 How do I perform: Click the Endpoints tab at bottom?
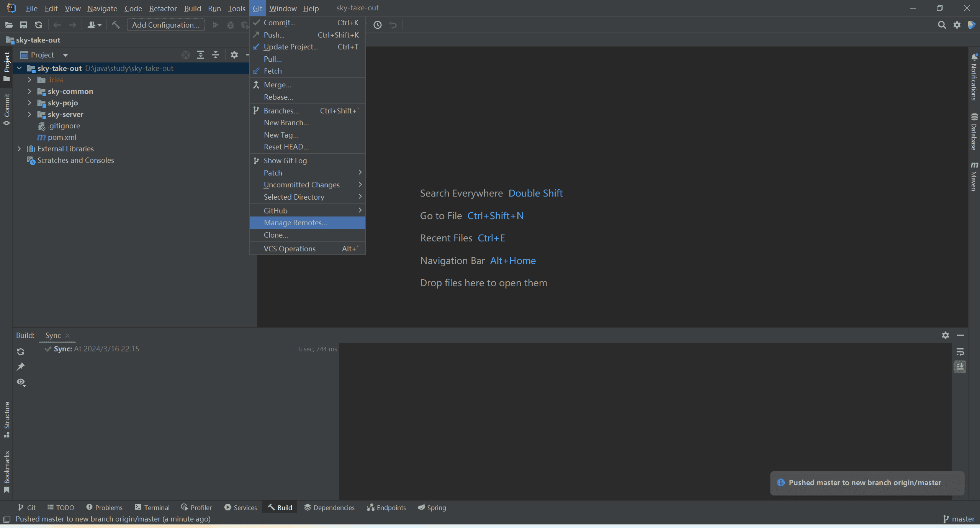pyautogui.click(x=391, y=507)
